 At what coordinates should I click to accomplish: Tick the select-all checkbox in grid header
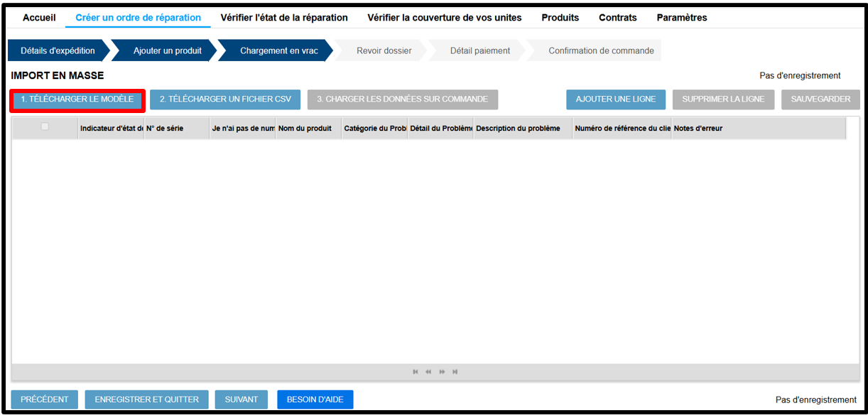coord(45,127)
